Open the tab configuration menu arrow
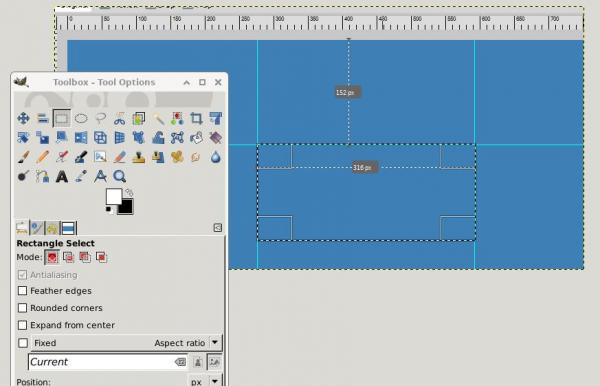This screenshot has height=386, width=600. [217, 228]
